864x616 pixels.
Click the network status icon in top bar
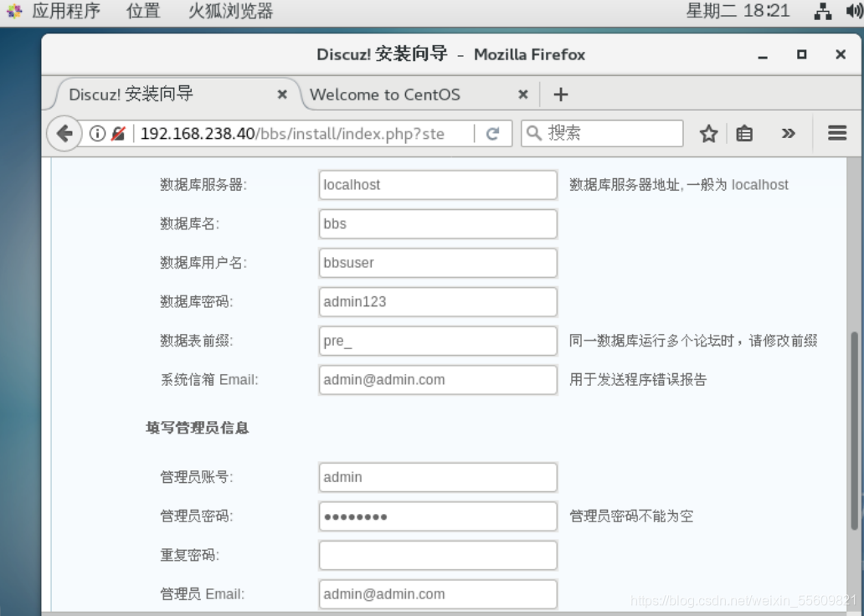(x=823, y=11)
